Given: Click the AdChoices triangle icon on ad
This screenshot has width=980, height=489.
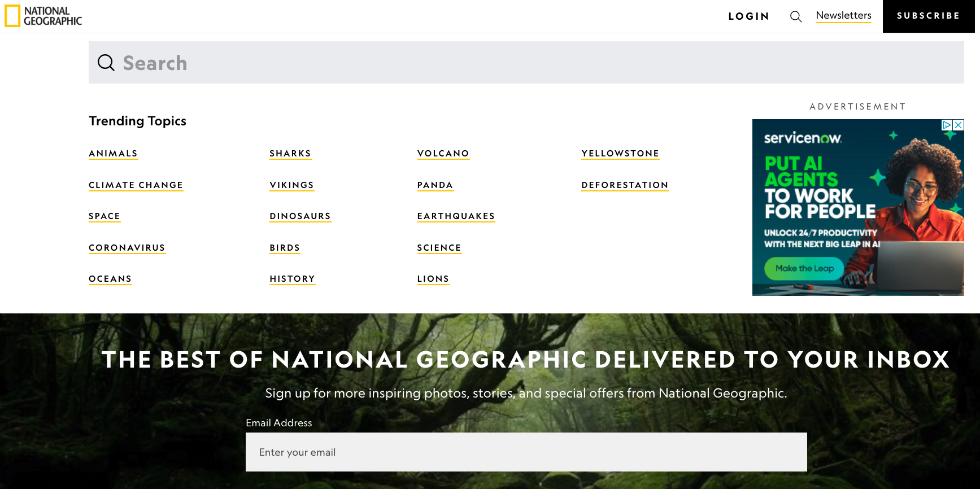Looking at the screenshot, I should click(947, 125).
